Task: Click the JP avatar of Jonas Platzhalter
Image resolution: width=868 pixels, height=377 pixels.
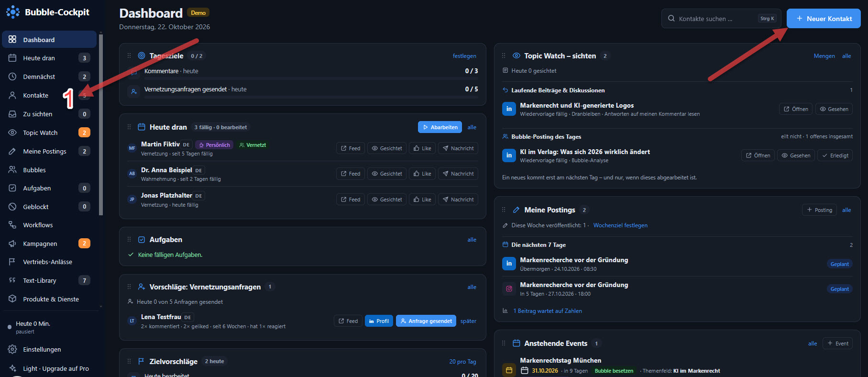Action: tap(132, 199)
